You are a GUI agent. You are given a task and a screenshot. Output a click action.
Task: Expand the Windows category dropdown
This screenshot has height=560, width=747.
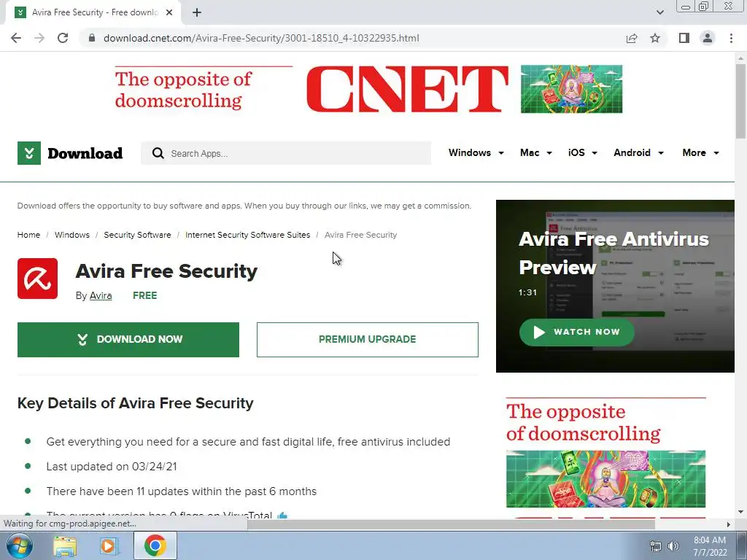(x=476, y=153)
